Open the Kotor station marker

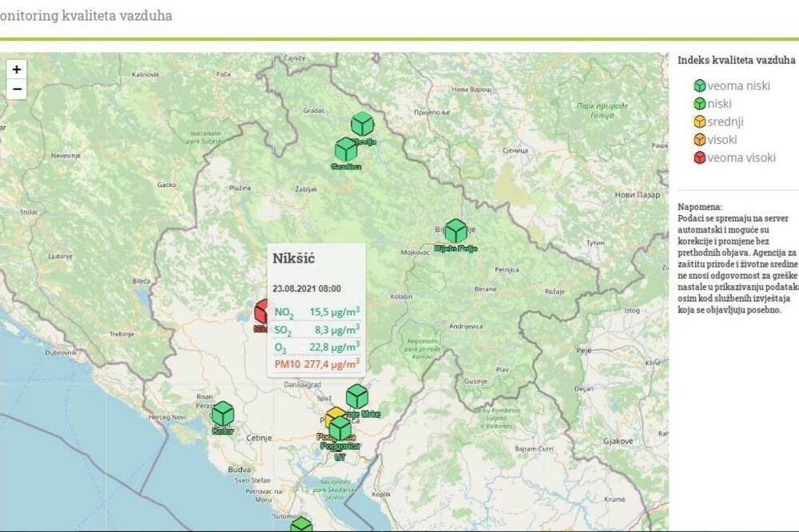click(x=222, y=413)
